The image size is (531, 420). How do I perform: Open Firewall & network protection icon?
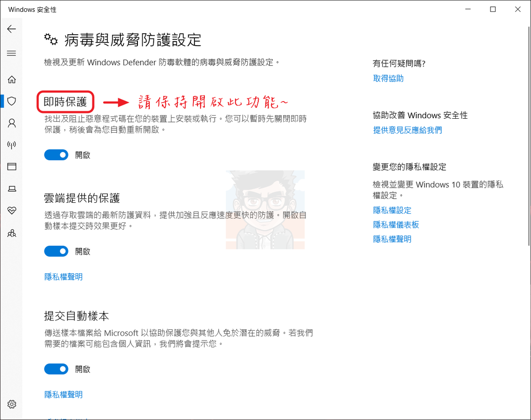[11, 145]
